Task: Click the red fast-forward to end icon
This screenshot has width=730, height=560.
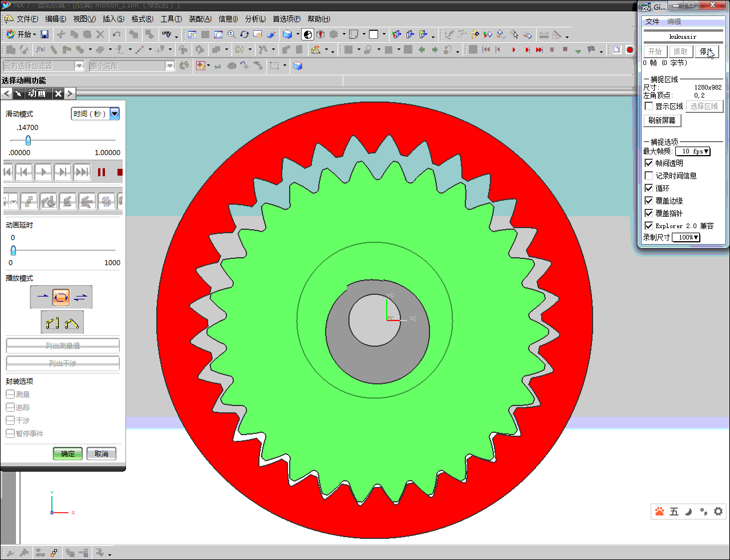Action: [x=539, y=50]
